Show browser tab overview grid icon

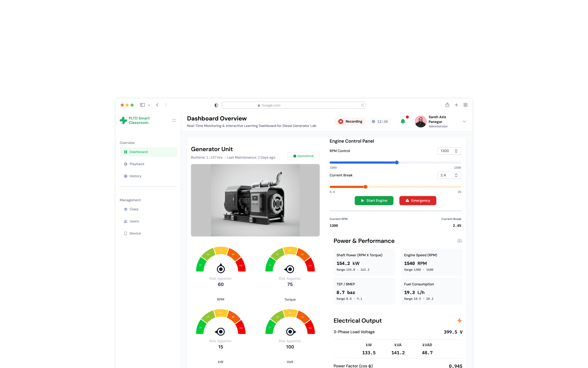coord(465,105)
